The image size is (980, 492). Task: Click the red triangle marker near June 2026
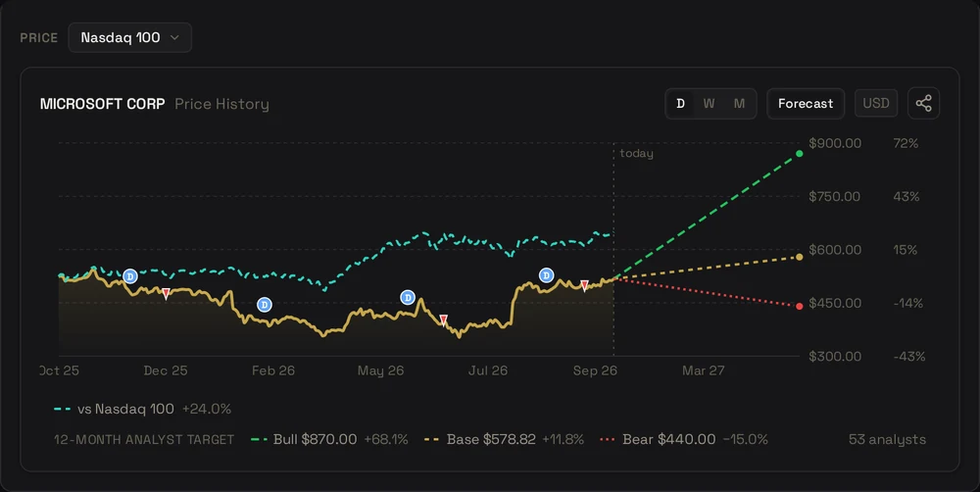[443, 320]
